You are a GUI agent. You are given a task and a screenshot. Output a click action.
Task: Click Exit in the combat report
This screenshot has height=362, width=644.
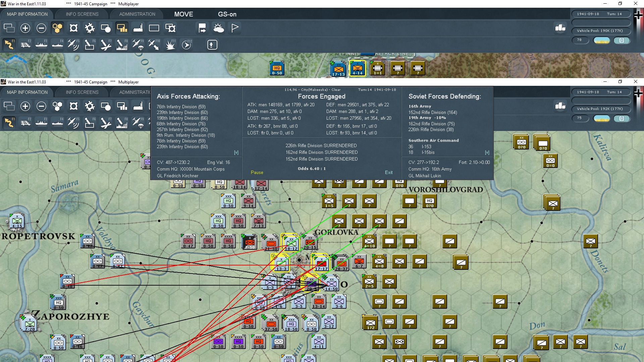coord(389,172)
